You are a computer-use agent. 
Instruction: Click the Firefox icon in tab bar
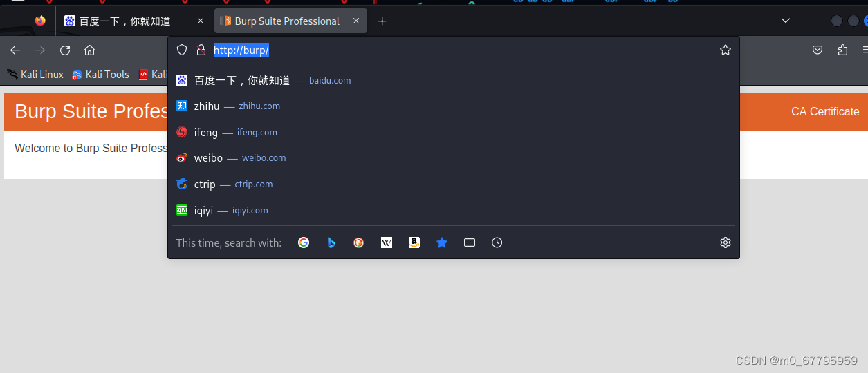click(40, 21)
